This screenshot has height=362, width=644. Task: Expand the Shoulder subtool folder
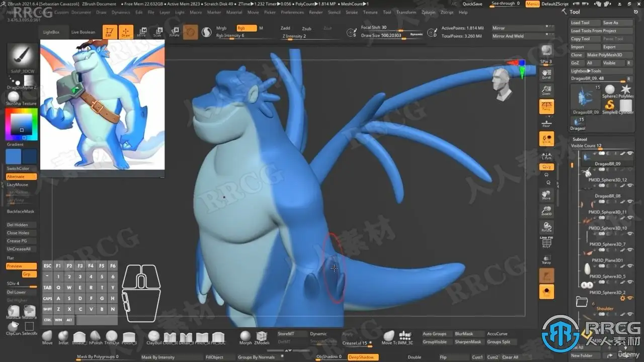(582, 302)
